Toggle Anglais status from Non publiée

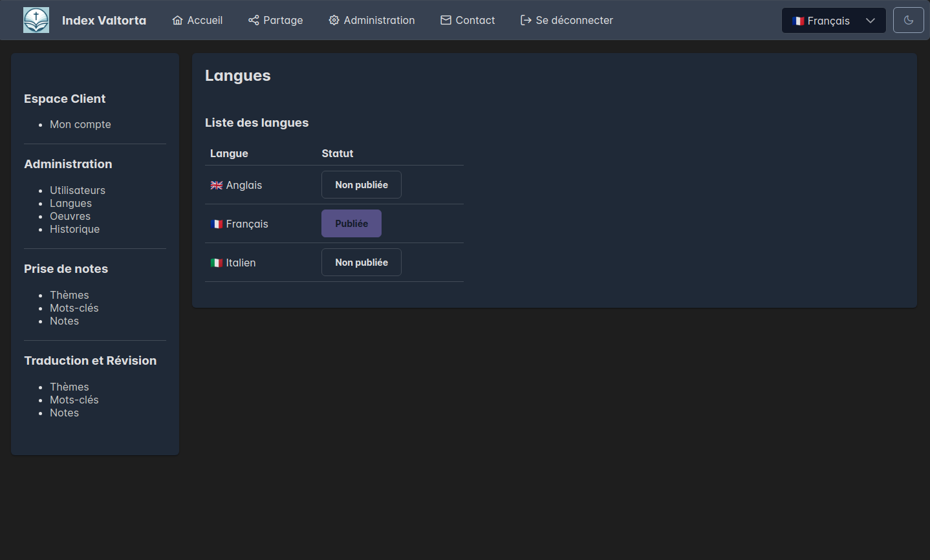pos(361,185)
